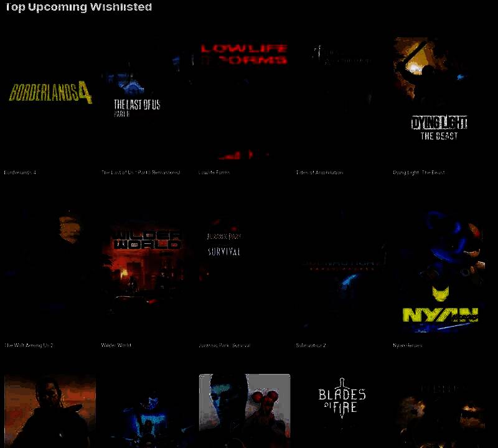
Task: Click the Borderlands 4 title text
Action: 20,172
